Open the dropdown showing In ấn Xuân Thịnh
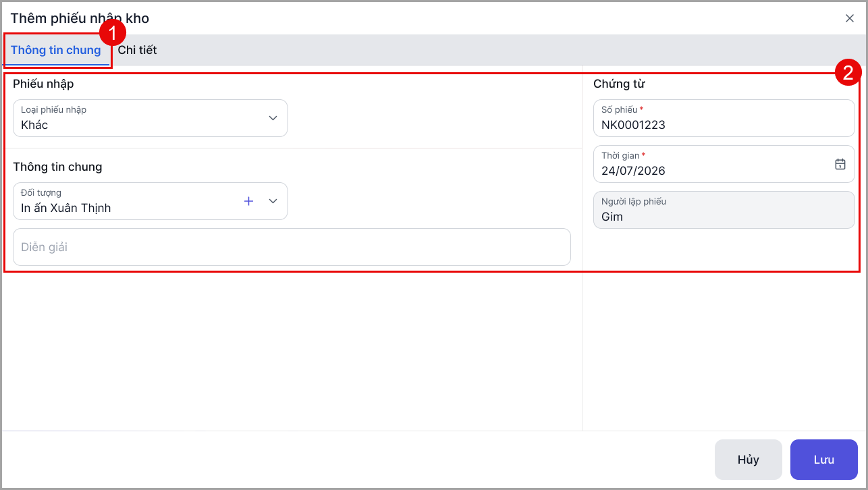 [x=151, y=201]
